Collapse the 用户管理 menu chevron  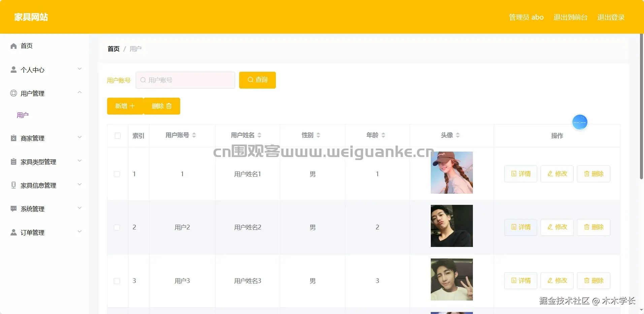pos(80,92)
